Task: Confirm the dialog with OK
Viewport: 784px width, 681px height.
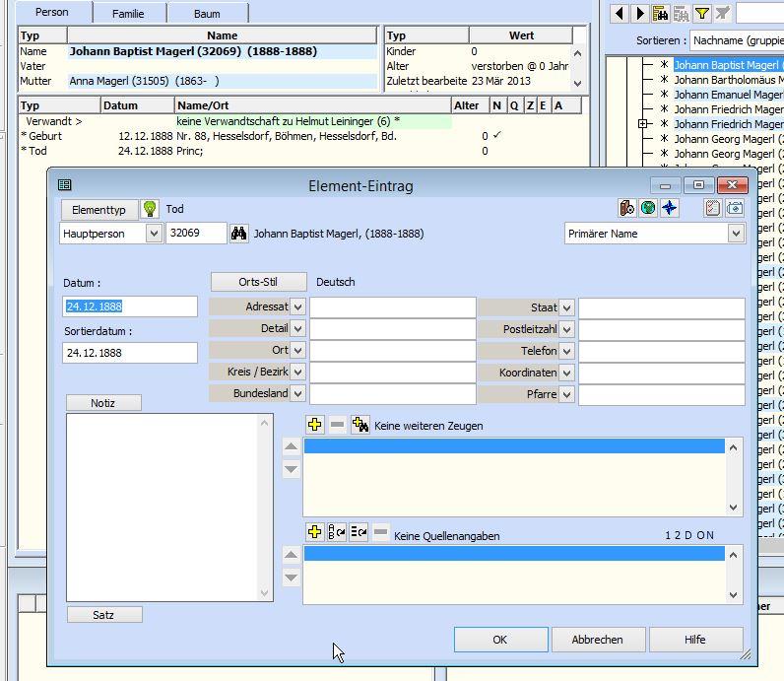Action: coord(500,640)
